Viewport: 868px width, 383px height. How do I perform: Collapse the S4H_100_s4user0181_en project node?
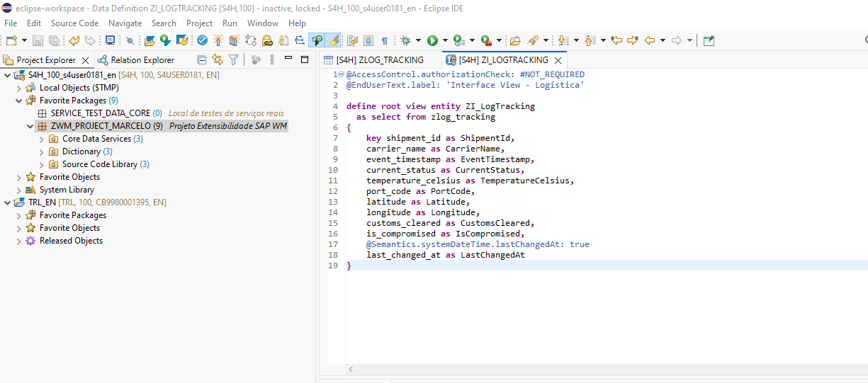(8, 75)
